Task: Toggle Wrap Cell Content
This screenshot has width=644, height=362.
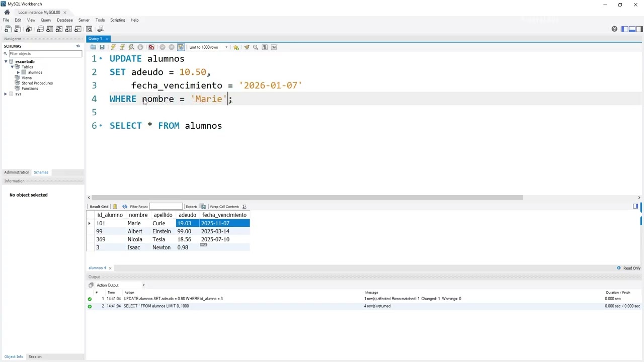Action: (x=244, y=207)
